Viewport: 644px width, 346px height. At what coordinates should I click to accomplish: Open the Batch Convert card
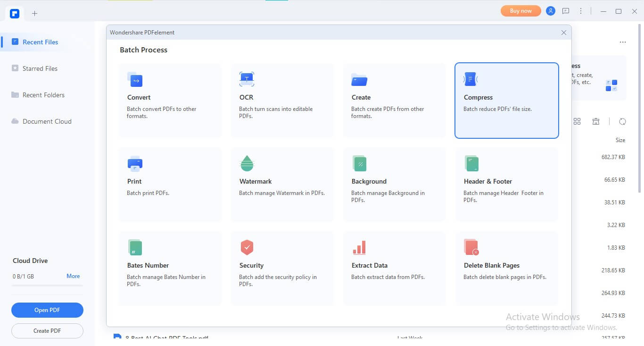170,101
